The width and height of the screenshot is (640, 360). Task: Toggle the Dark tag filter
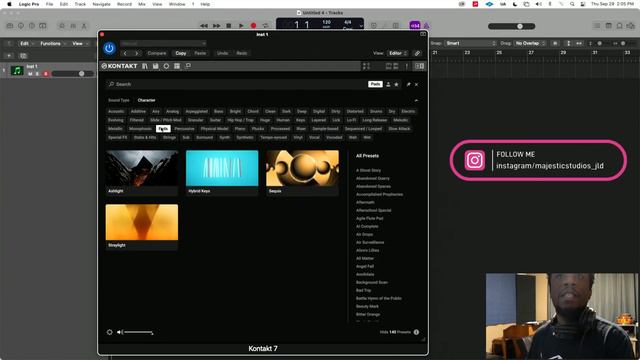287,111
